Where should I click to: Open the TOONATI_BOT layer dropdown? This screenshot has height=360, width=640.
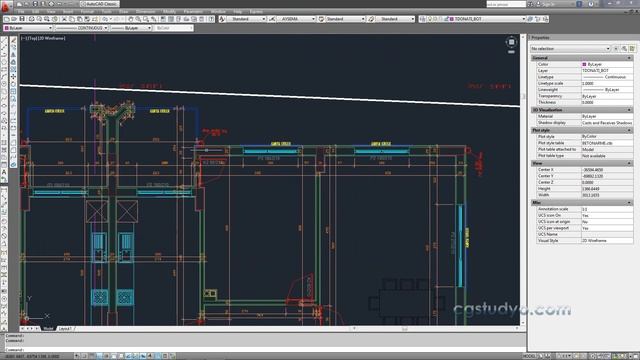(x=484, y=19)
